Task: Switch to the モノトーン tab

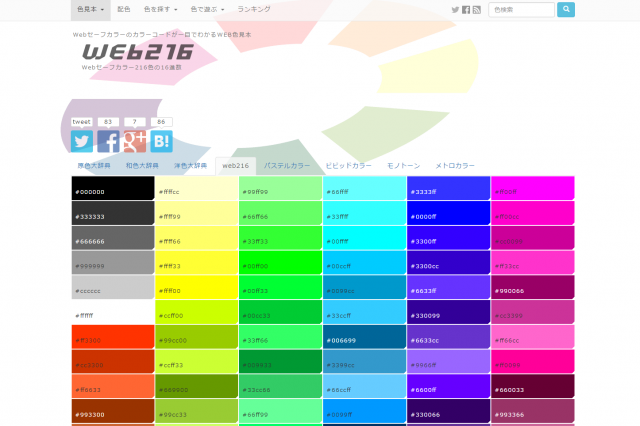Action: [x=403, y=166]
